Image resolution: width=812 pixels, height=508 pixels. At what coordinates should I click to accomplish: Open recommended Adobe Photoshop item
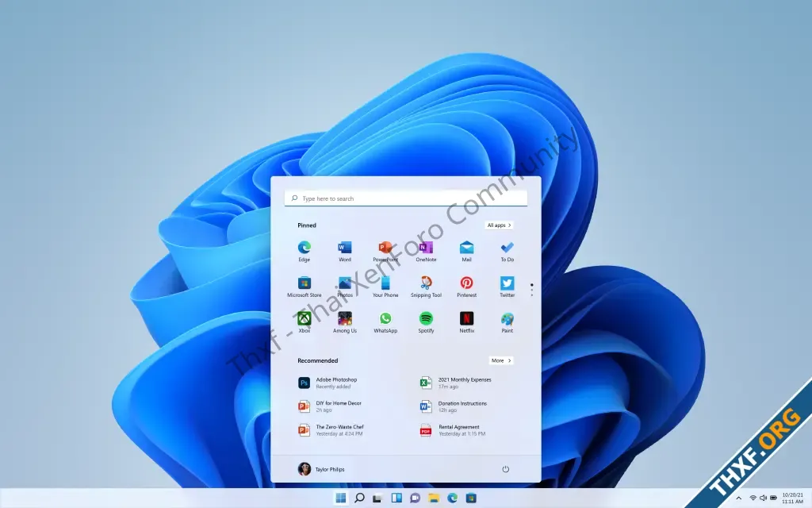click(327, 383)
